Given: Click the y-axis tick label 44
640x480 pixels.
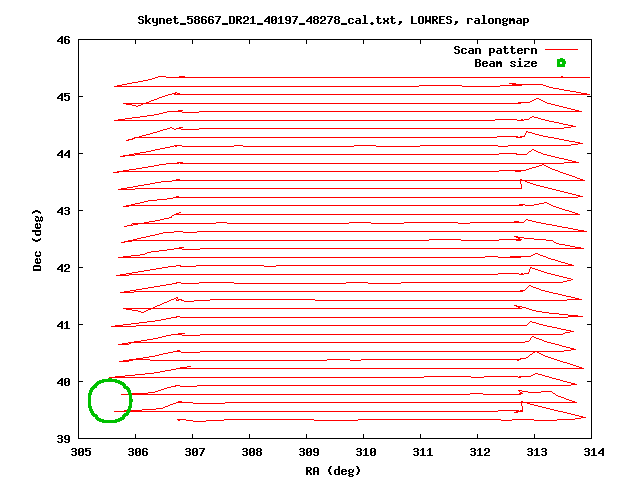Looking at the screenshot, I should (64, 154).
